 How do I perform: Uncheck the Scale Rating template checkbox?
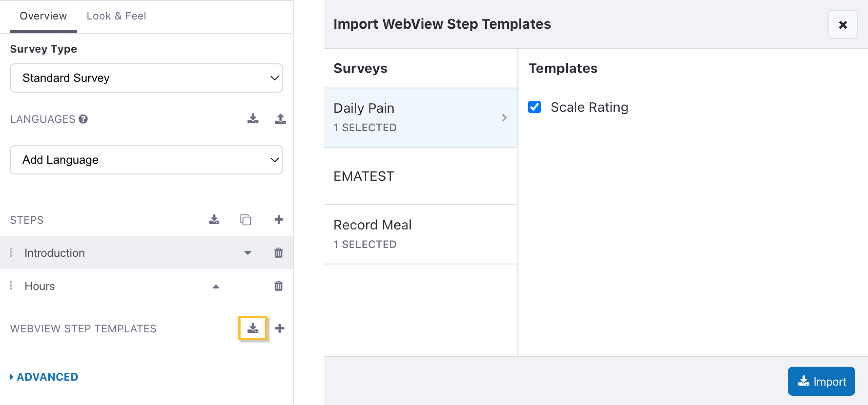pos(535,107)
